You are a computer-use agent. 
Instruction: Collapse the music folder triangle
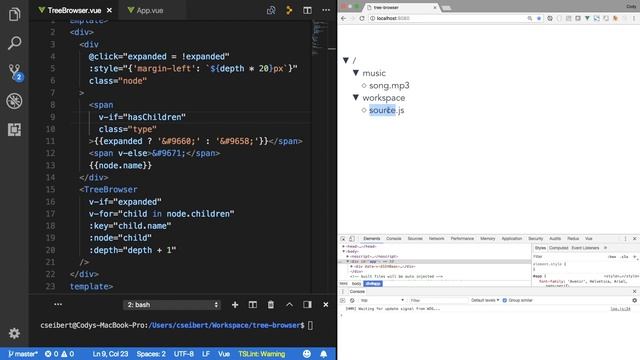pyautogui.click(x=356, y=73)
